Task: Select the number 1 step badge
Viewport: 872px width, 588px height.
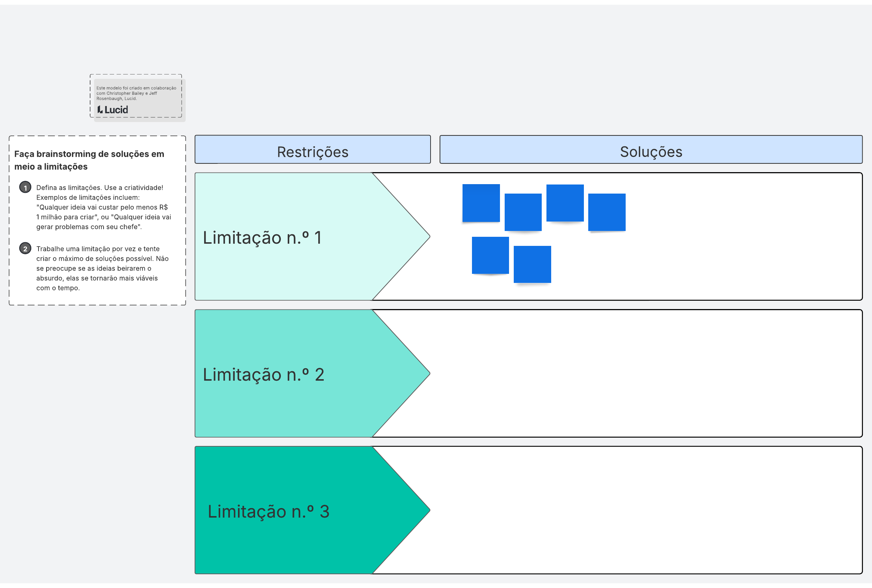Action: 25,187
